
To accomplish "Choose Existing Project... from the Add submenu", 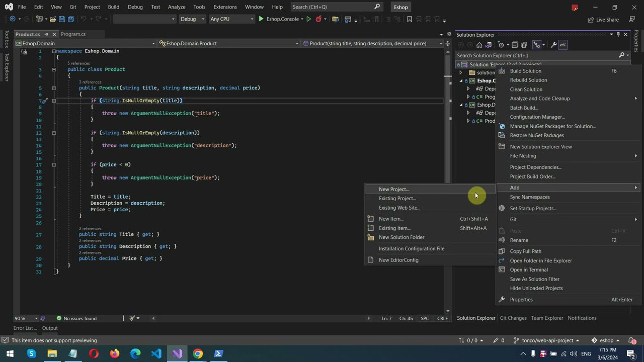I will (430, 198).
